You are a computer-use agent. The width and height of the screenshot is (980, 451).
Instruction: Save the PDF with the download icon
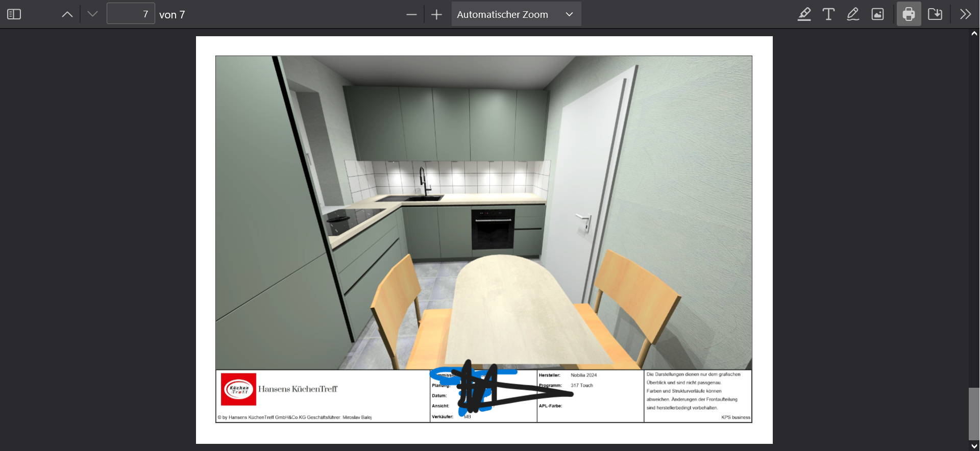point(935,14)
